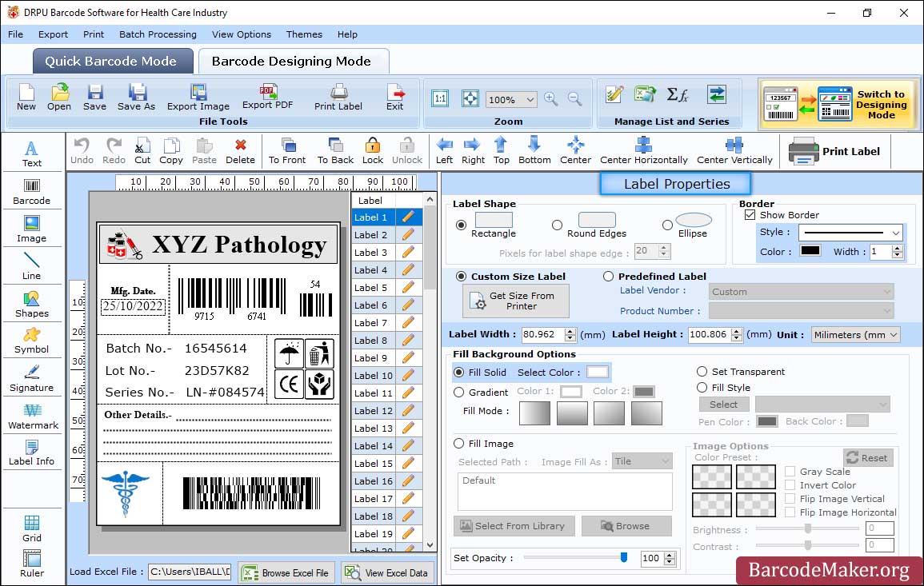Select the Ellipse label shape
Image resolution: width=924 pixels, height=586 pixels.
coord(667,225)
